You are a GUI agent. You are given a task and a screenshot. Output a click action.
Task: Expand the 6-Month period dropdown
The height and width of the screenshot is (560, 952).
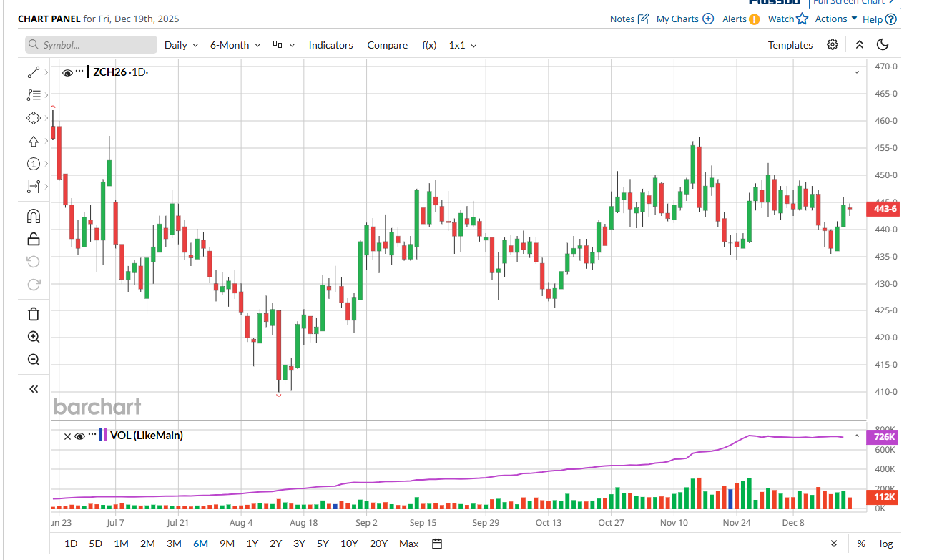[235, 45]
